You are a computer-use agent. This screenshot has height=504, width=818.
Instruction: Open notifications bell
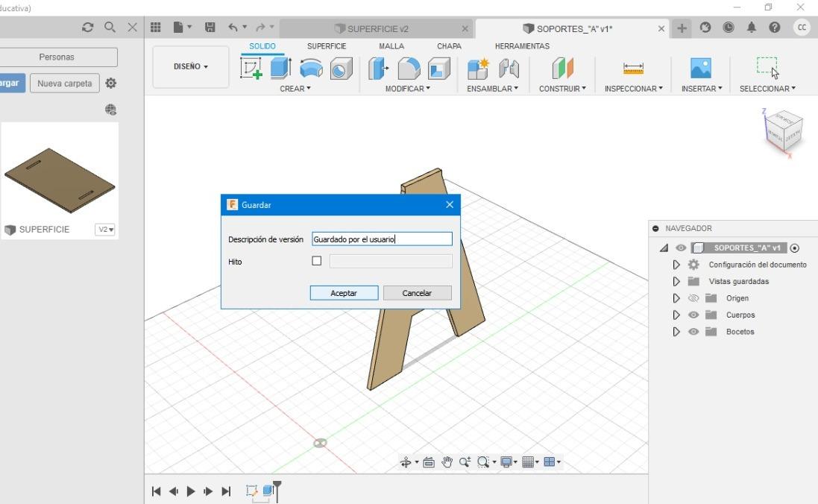click(751, 27)
